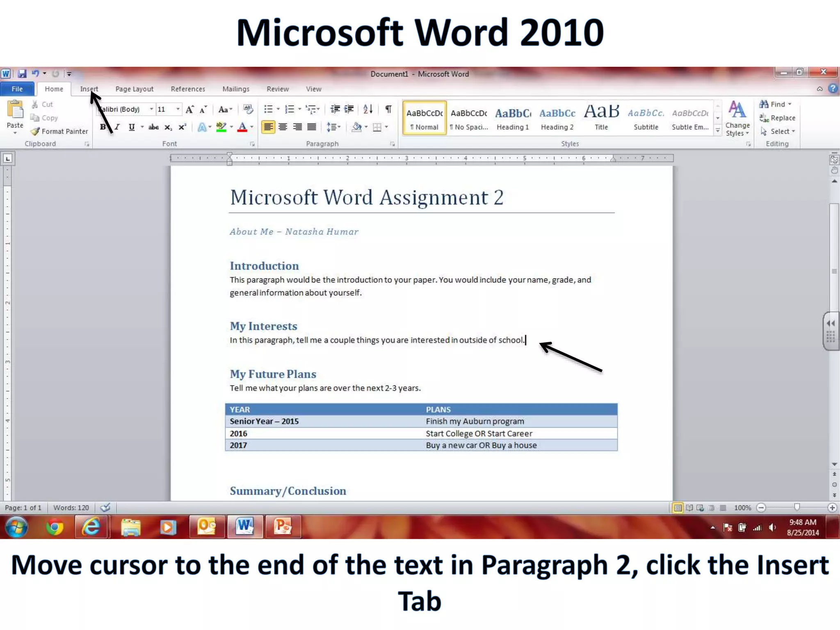The height and width of the screenshot is (630, 840).
Task: Toggle Align Text Left
Action: [x=268, y=127]
